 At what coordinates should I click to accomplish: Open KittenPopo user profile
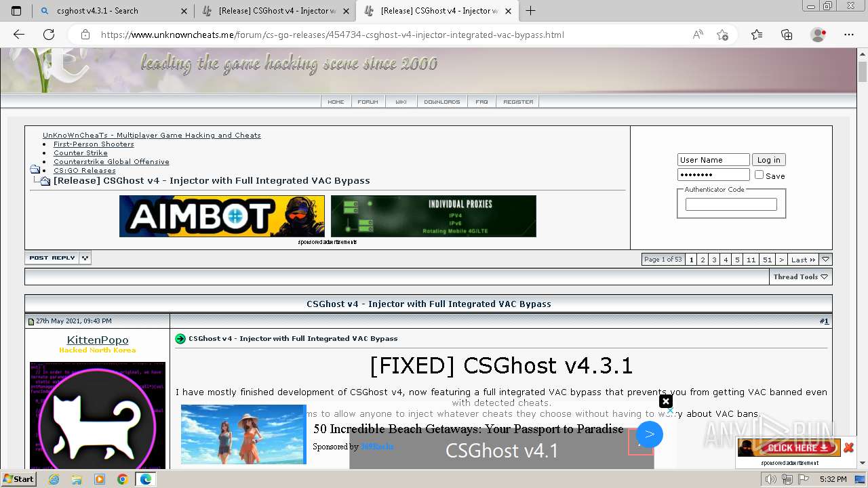[98, 340]
